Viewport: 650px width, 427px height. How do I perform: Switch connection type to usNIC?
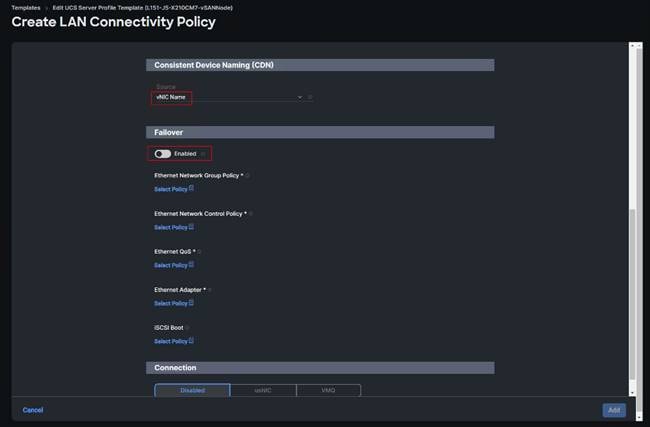click(x=263, y=390)
